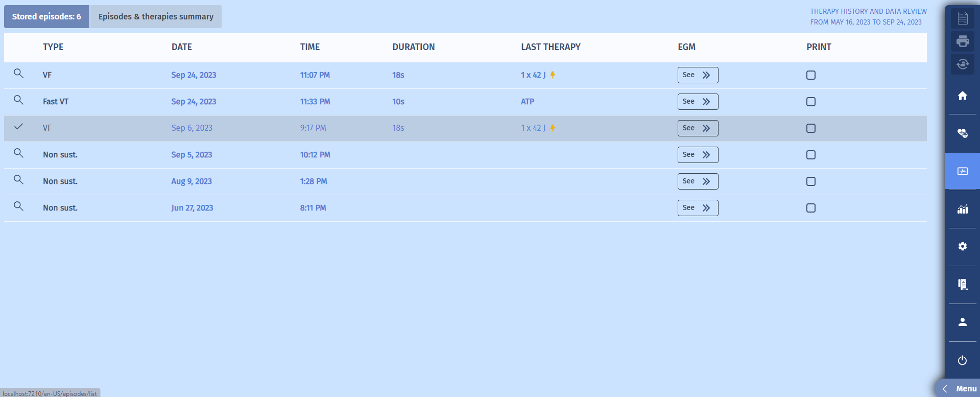Expand details with magnifier for Sep 5 Non sust.

(x=18, y=153)
